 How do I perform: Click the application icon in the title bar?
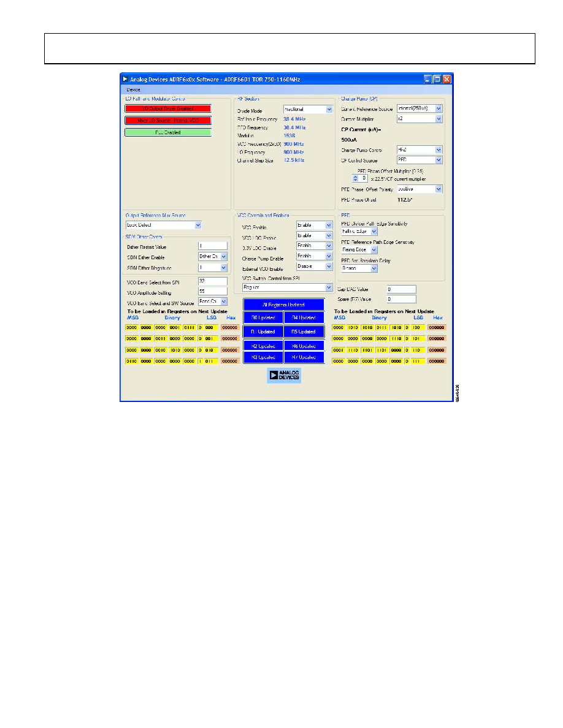point(125,80)
